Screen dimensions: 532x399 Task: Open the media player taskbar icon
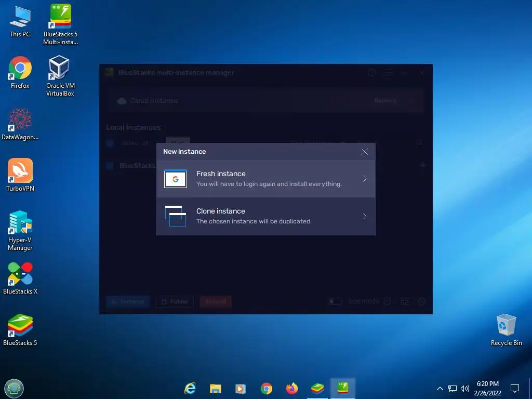pos(241,389)
